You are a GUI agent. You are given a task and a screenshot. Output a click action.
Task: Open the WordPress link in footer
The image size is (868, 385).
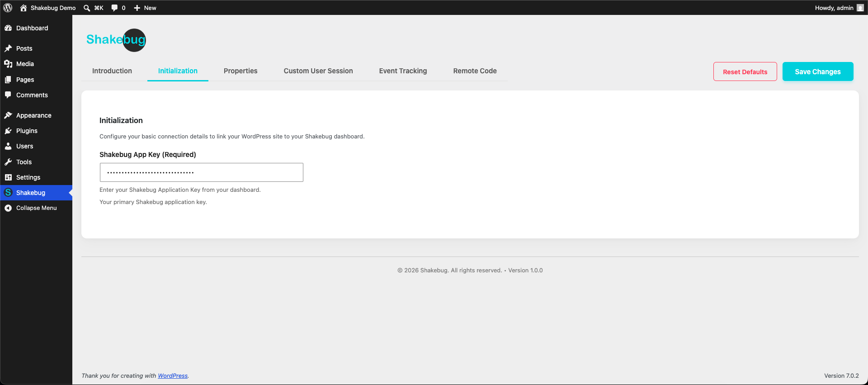[173, 376]
